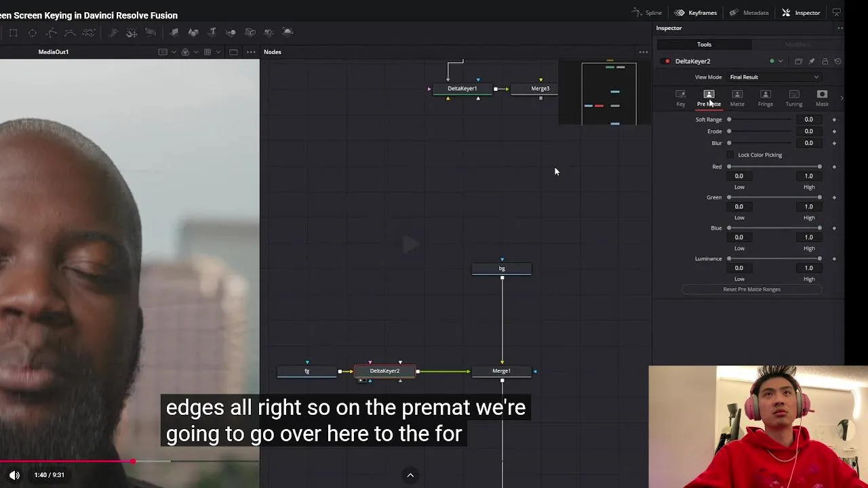Add the Spot Light tool from toolbar

point(269,32)
